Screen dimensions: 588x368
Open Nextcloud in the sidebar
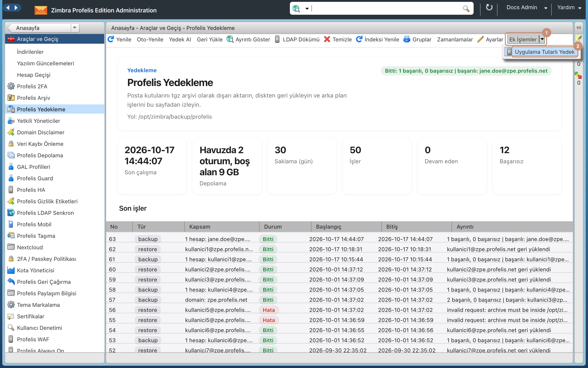30,247
